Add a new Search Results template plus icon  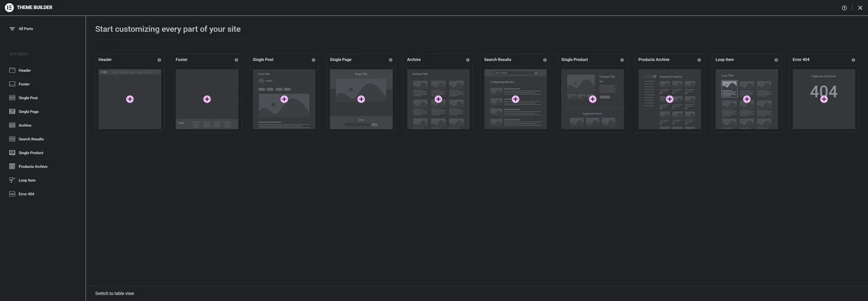click(x=515, y=99)
